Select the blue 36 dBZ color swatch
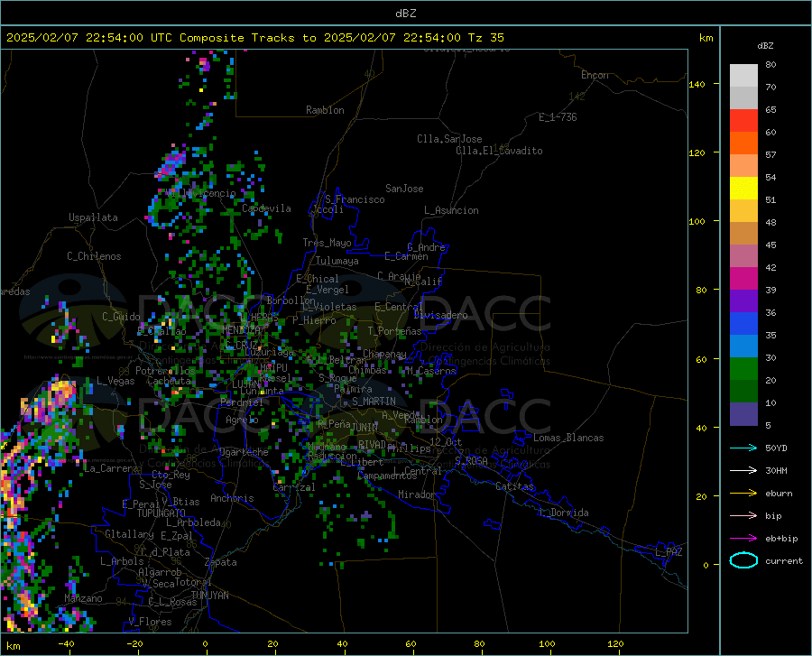This screenshot has height=656, width=812. [x=743, y=324]
